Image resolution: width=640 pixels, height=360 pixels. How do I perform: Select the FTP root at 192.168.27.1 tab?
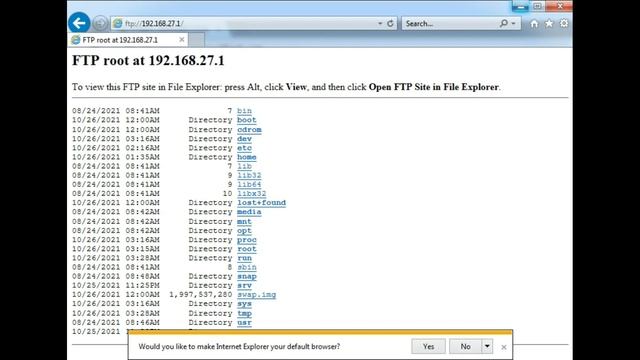[127, 40]
